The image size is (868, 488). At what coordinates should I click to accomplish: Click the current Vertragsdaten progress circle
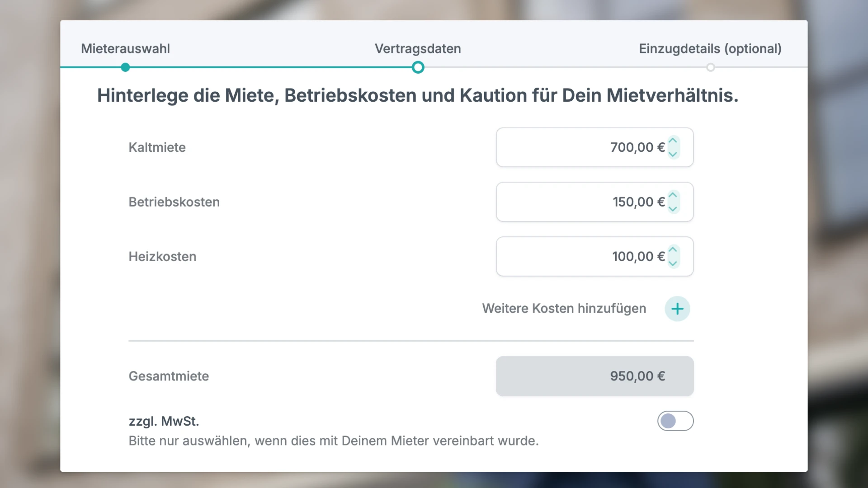click(x=418, y=67)
